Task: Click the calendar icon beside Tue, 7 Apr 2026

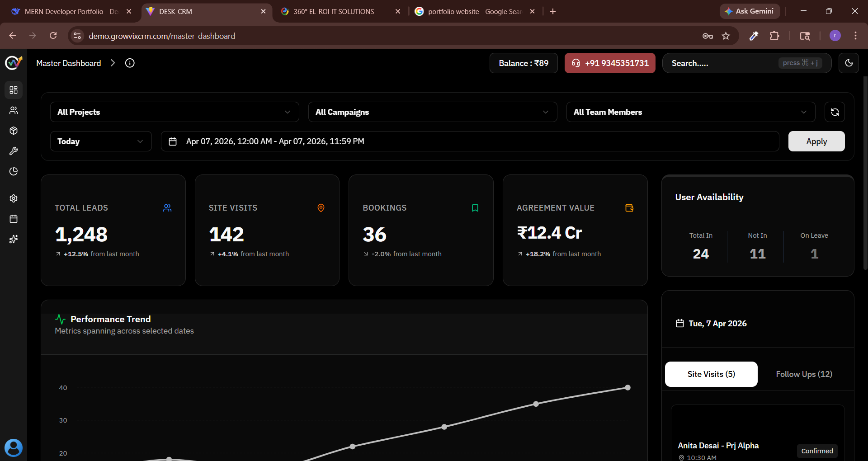Action: [680, 324]
